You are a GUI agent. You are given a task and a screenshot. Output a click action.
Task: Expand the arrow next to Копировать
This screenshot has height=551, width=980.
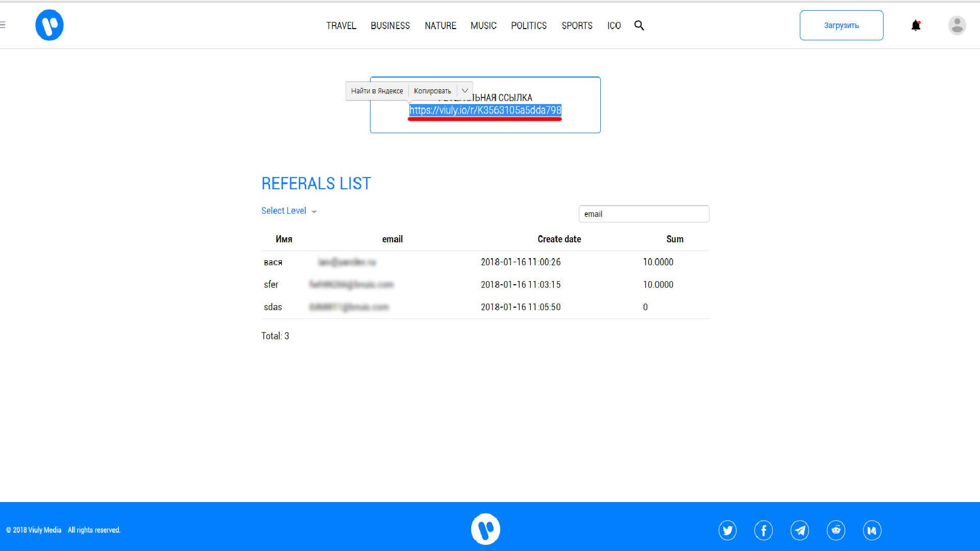tap(465, 91)
